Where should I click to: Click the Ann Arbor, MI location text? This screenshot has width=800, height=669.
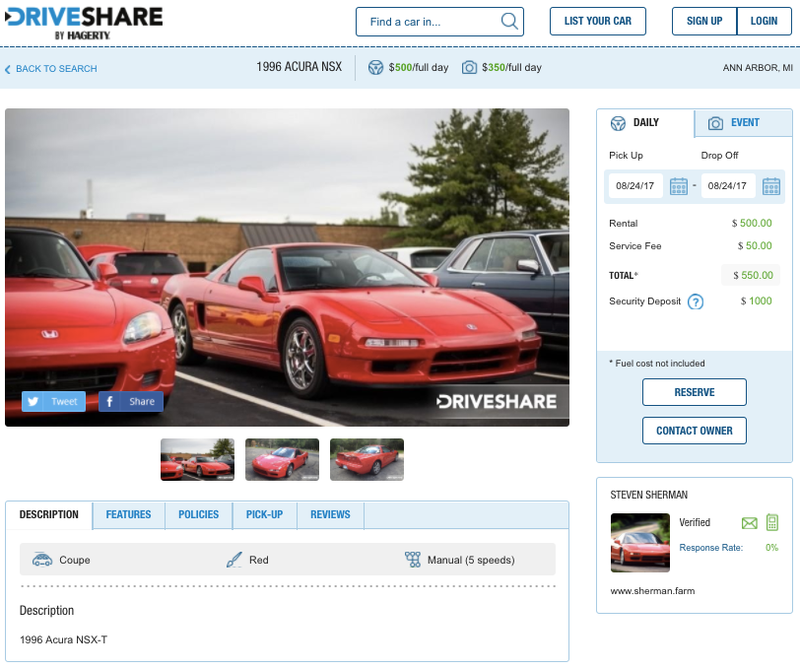(x=758, y=68)
